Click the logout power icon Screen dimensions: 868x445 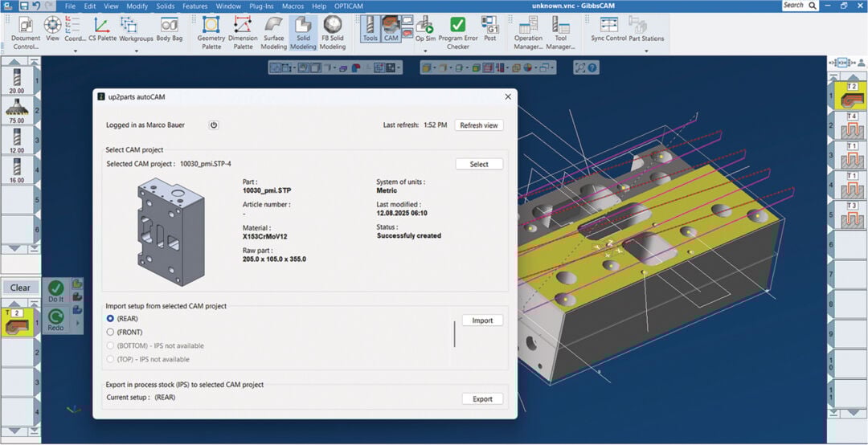[214, 125]
